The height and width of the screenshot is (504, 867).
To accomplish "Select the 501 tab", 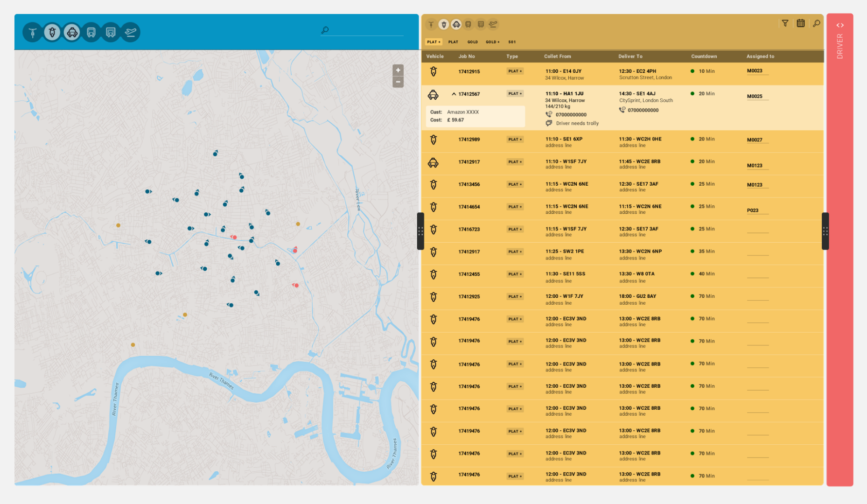I will point(512,42).
